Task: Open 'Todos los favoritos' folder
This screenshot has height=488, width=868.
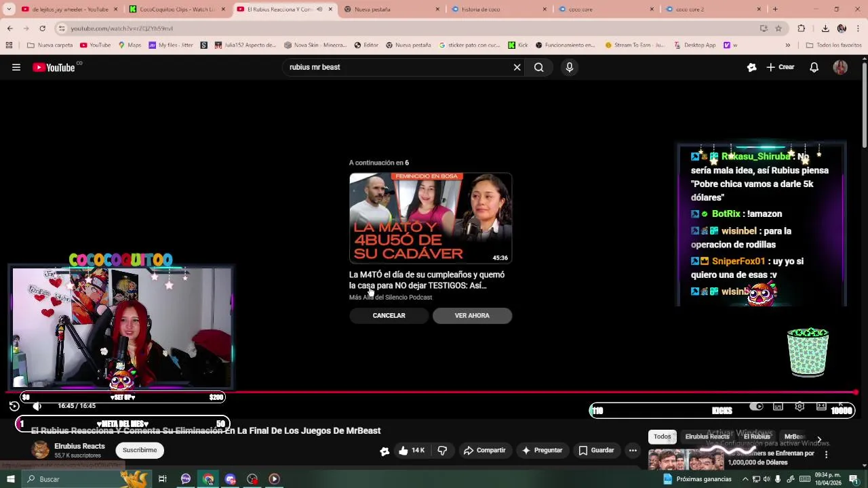Action: pyautogui.click(x=833, y=45)
